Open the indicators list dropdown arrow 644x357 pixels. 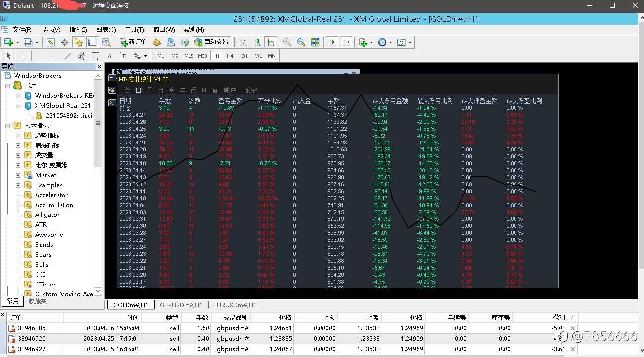[x=371, y=42]
